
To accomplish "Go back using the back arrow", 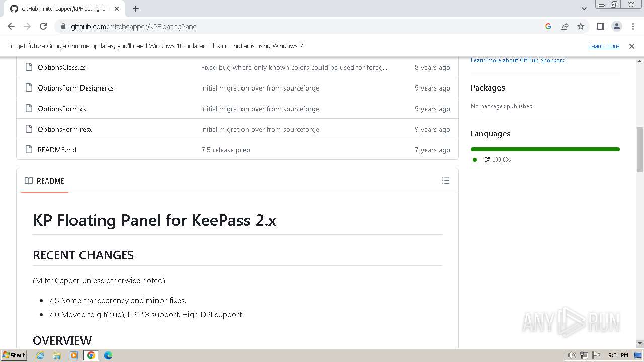I will [x=11, y=26].
